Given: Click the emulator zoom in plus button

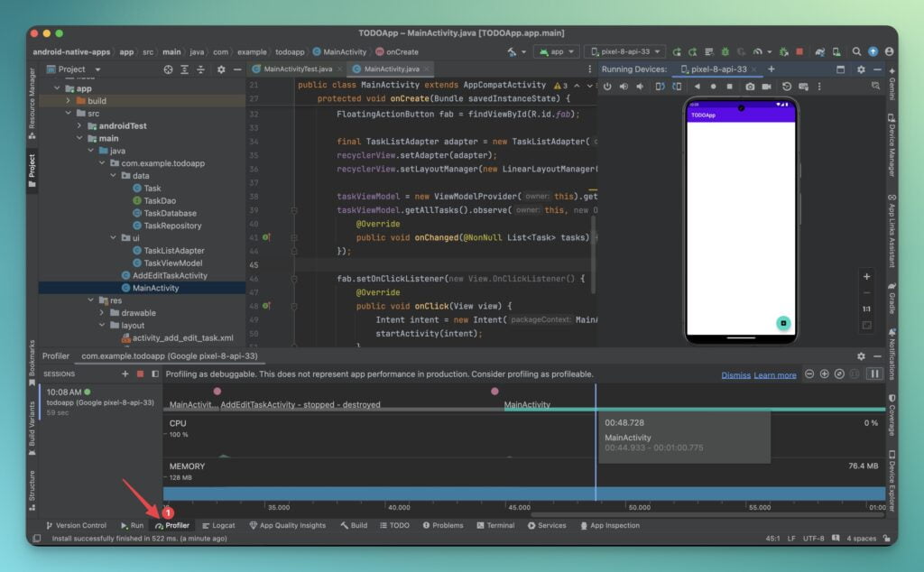Looking at the screenshot, I should (x=867, y=276).
